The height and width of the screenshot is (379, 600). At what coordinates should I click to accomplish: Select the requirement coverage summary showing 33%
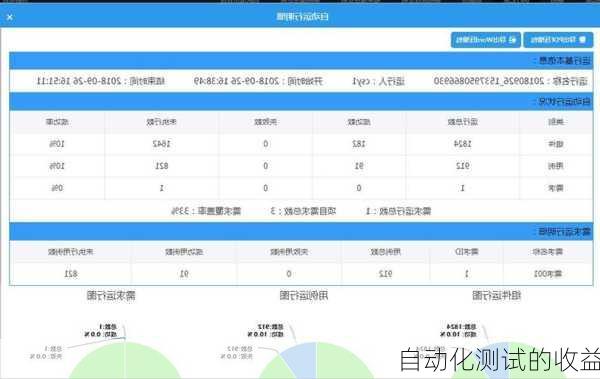coord(206,211)
